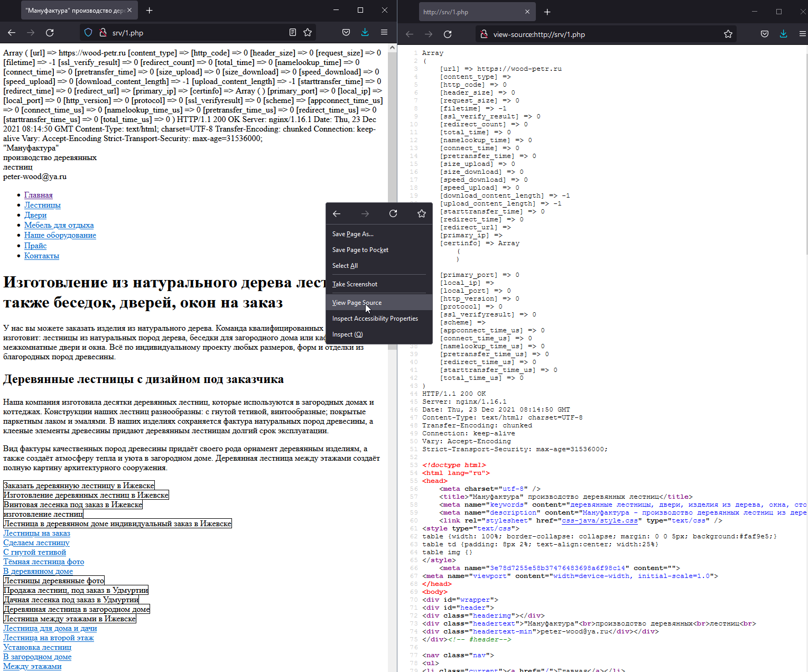Click the heading Деревянные лестницы с дизайном под заказчика
The width and height of the screenshot is (808, 672).
(x=143, y=379)
